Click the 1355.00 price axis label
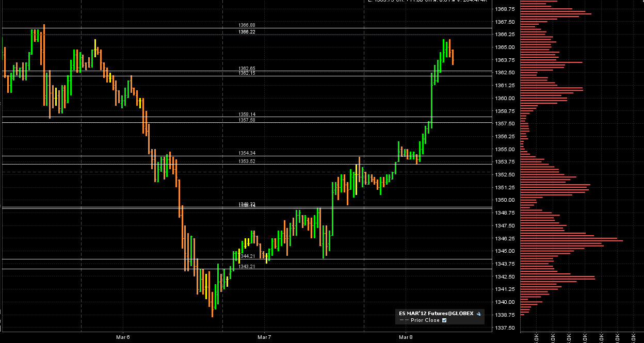Screen dimensions: 644x343 point(505,149)
